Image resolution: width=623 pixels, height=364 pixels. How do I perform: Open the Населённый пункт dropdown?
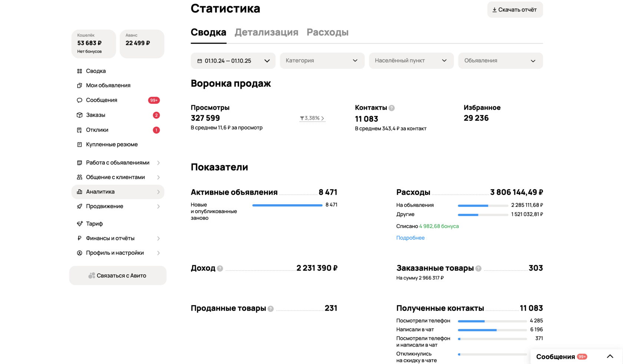tap(411, 61)
